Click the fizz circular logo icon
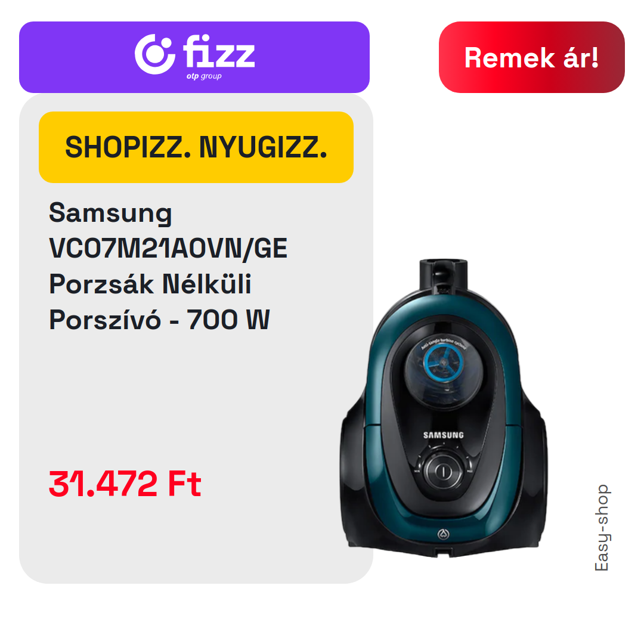644x644 pixels. [155, 54]
